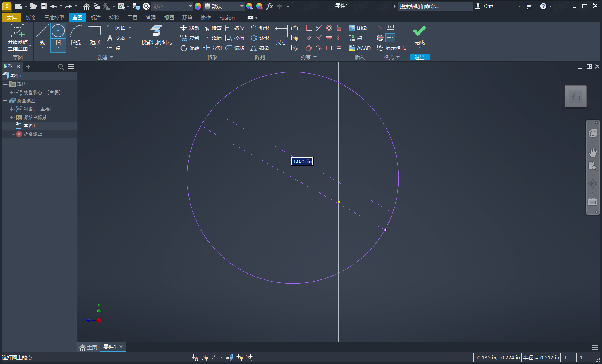Click the Offset (偏移) tool

(x=235, y=48)
